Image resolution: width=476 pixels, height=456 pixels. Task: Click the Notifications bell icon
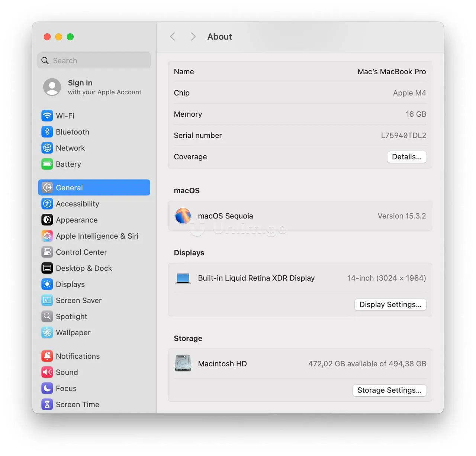(x=47, y=356)
